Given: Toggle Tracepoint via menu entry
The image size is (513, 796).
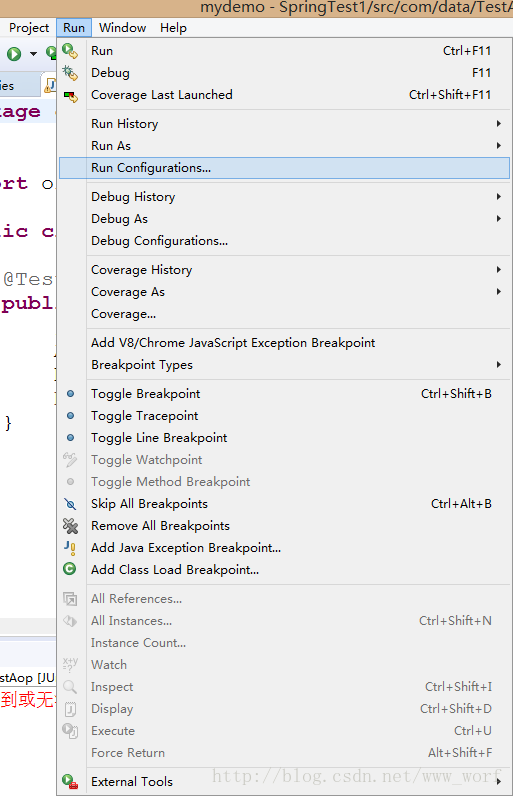Looking at the screenshot, I should pos(284,416).
